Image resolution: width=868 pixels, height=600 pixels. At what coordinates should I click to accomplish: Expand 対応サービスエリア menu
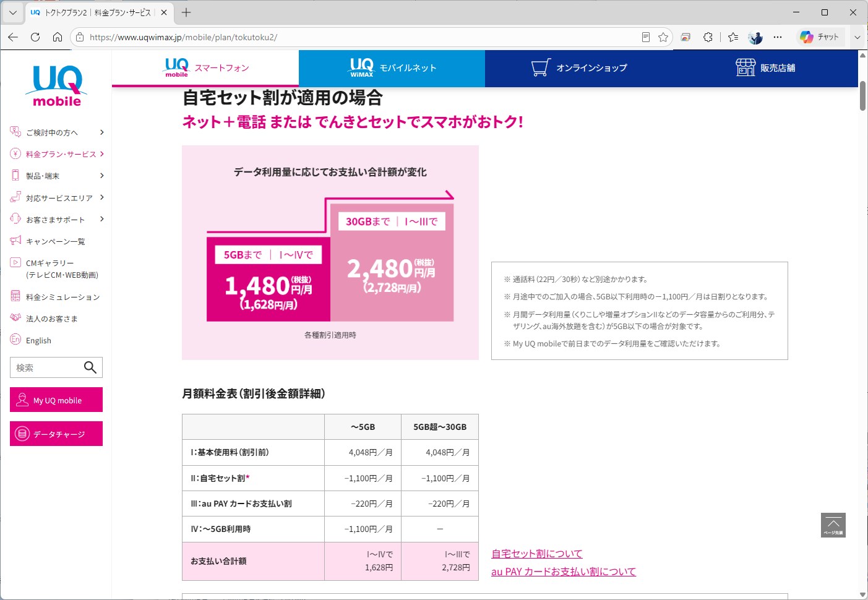pos(56,198)
